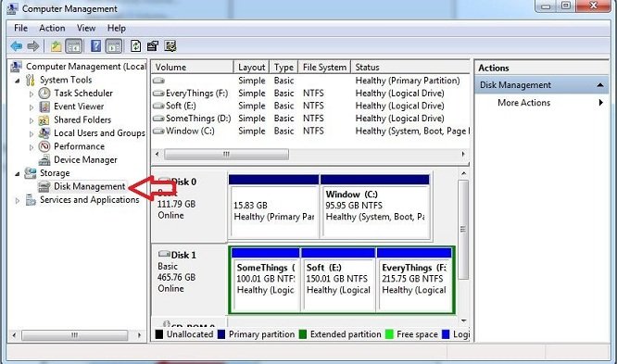Click the Extended partition green legend swatch
Viewport: 617px width, 364px height.
pos(303,334)
